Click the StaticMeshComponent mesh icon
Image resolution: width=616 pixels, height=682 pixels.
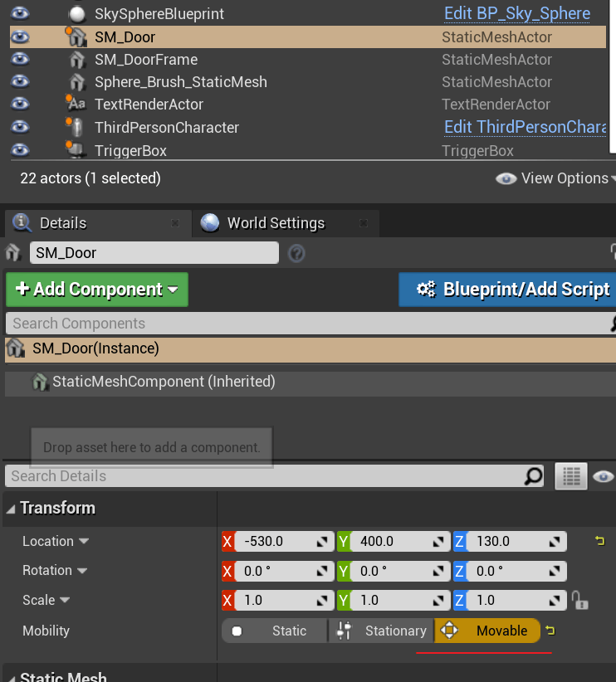(x=40, y=382)
